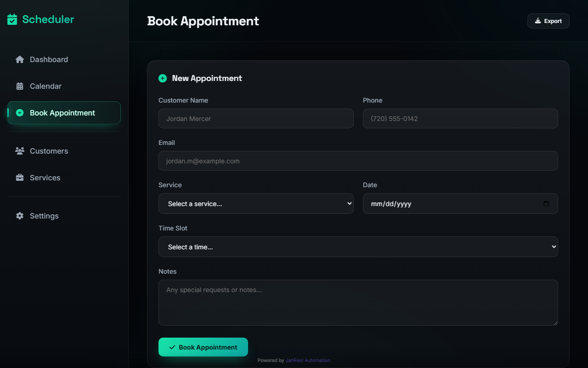Click the Scheduler brand title
The image size is (588, 368).
[x=48, y=19]
